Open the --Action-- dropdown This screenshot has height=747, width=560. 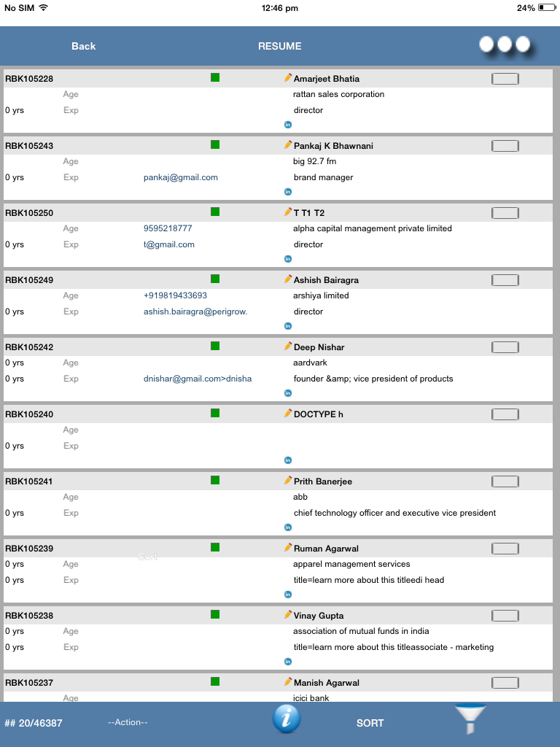click(128, 722)
